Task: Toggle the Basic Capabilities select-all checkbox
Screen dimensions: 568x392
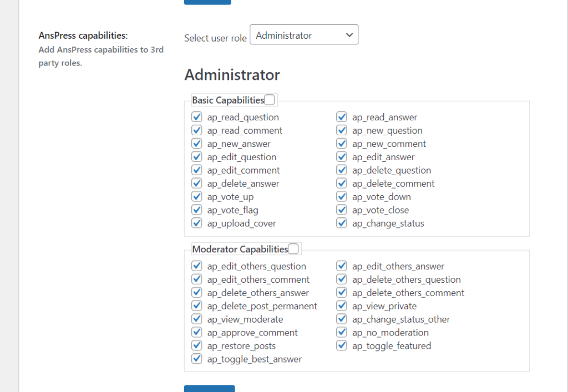Action: 270,100
